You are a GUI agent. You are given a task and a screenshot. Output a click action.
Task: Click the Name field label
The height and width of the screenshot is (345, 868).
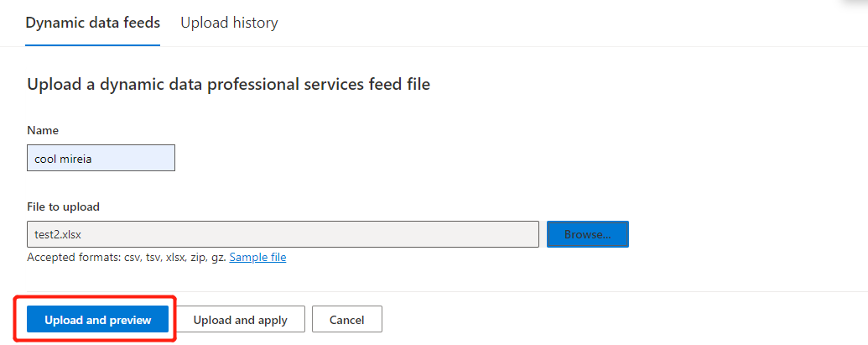click(x=43, y=131)
